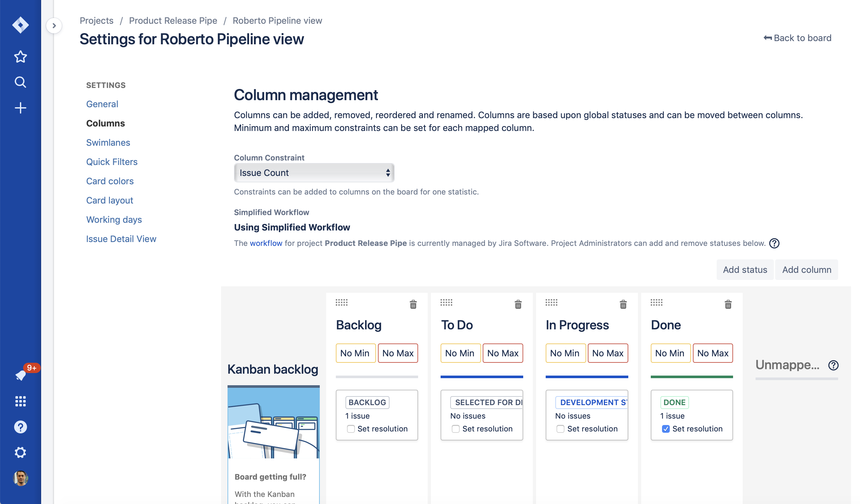860x504 pixels.
Task: Open Jira settings gear icon
Action: (21, 453)
